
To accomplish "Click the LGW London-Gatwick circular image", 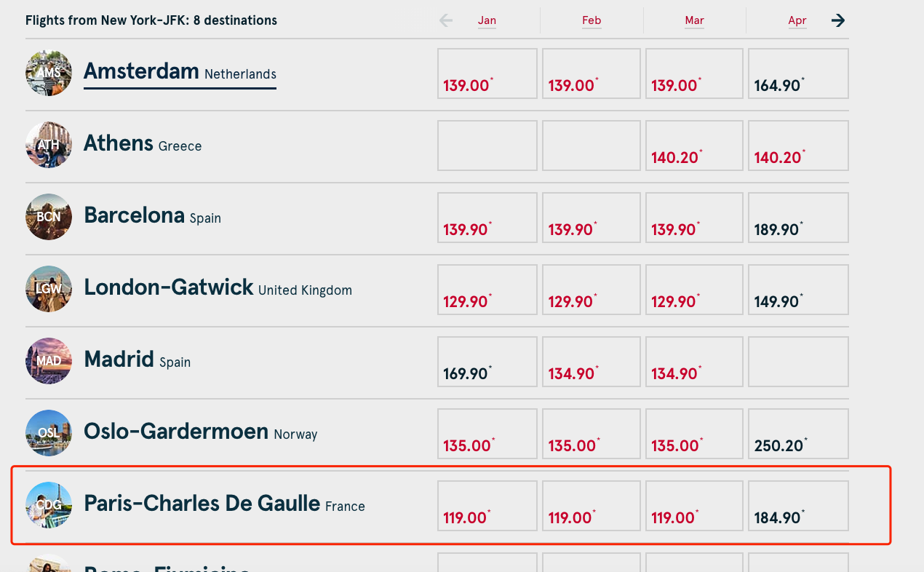I will [49, 289].
